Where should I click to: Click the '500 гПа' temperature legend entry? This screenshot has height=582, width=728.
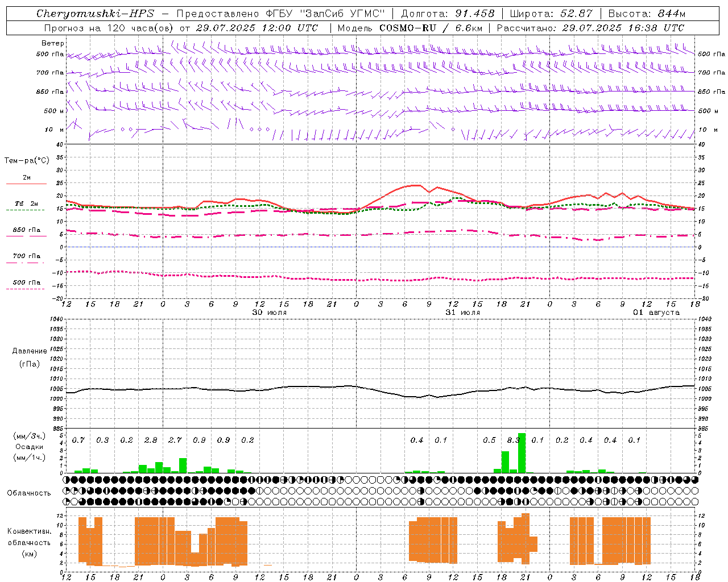click(x=27, y=282)
